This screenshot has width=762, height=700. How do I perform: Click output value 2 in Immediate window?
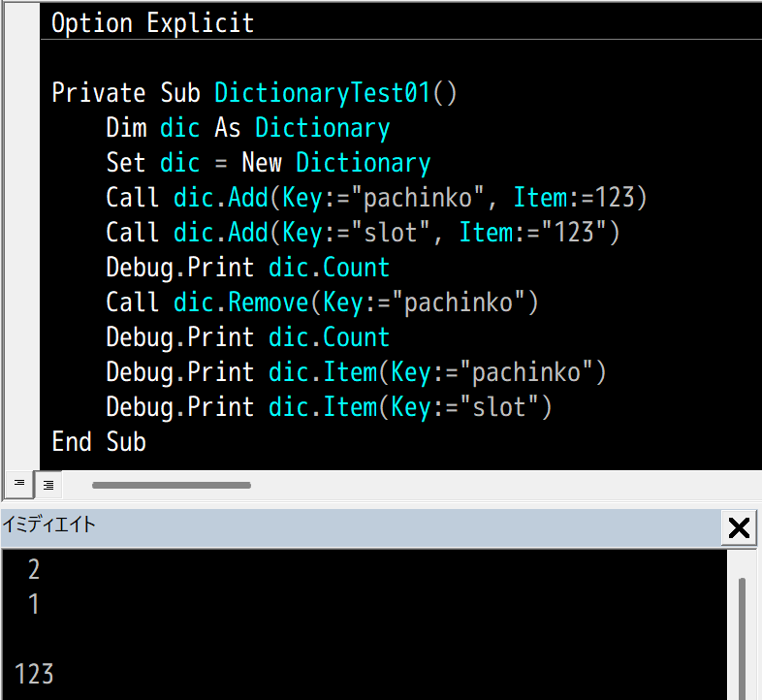point(34,569)
